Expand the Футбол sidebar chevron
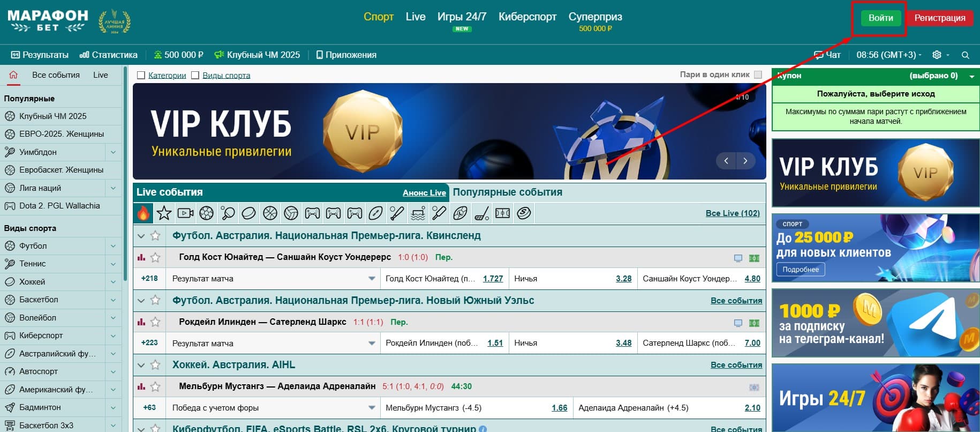Image resolution: width=980 pixels, height=432 pixels. pos(113,246)
